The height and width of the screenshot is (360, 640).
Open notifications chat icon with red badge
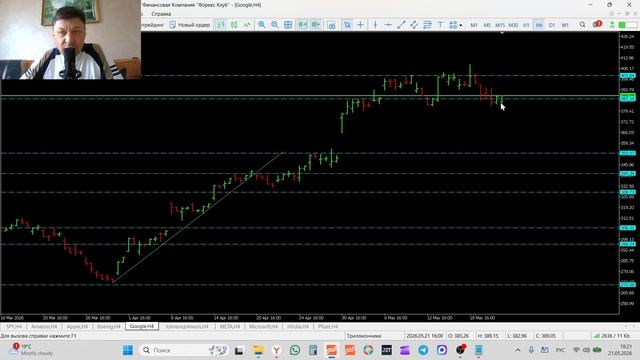click(597, 24)
